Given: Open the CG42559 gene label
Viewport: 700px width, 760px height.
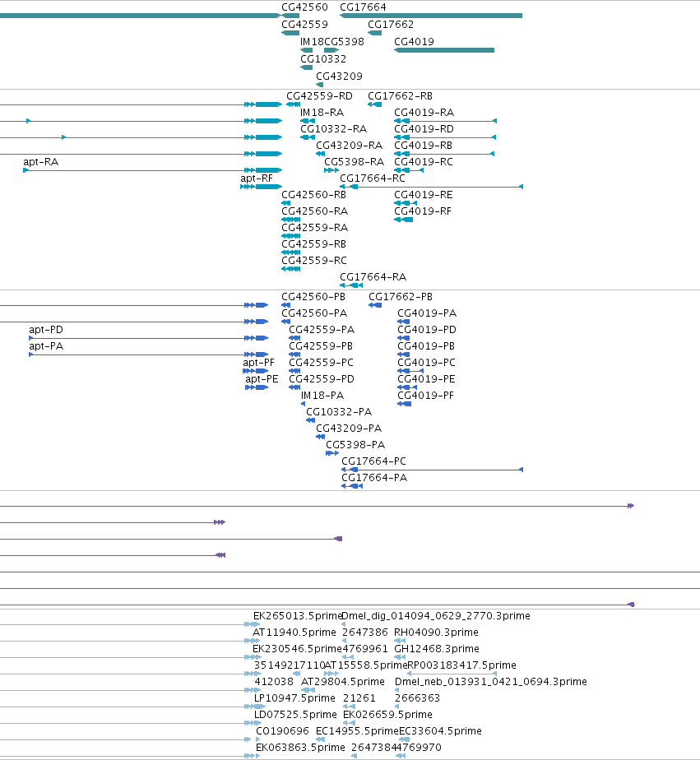Looking at the screenshot, I should pyautogui.click(x=304, y=25).
